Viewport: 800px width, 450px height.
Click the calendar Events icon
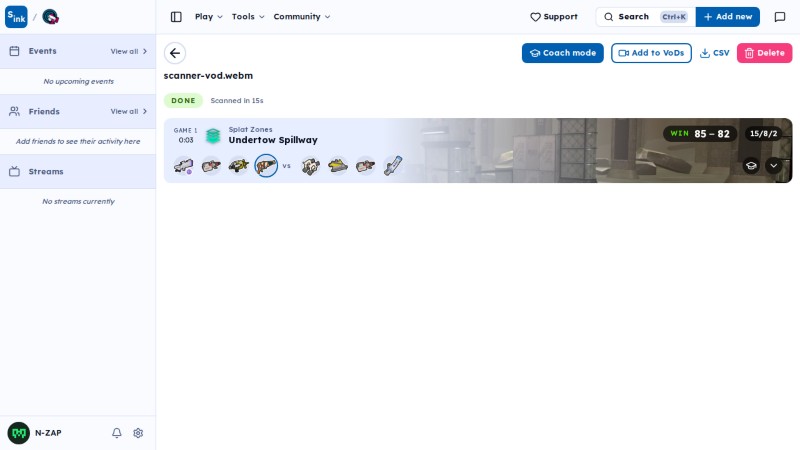[14, 51]
